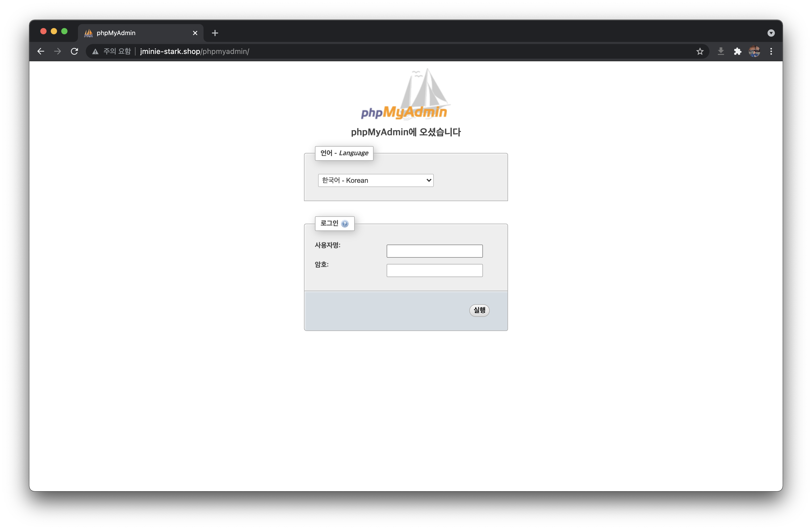Click the browser back arrow
The height and width of the screenshot is (530, 812).
pos(41,51)
